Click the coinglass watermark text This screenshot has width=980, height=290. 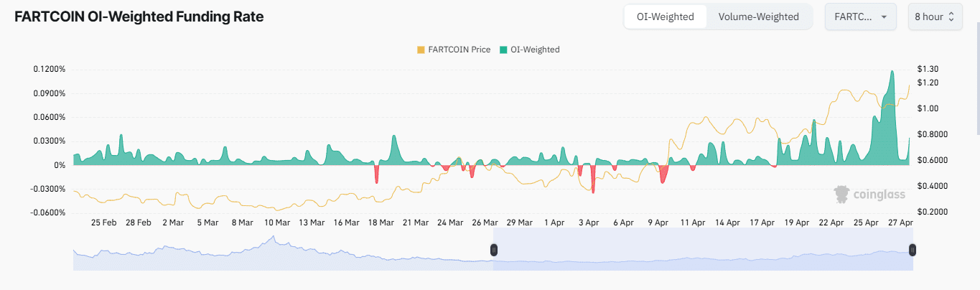[x=879, y=194]
